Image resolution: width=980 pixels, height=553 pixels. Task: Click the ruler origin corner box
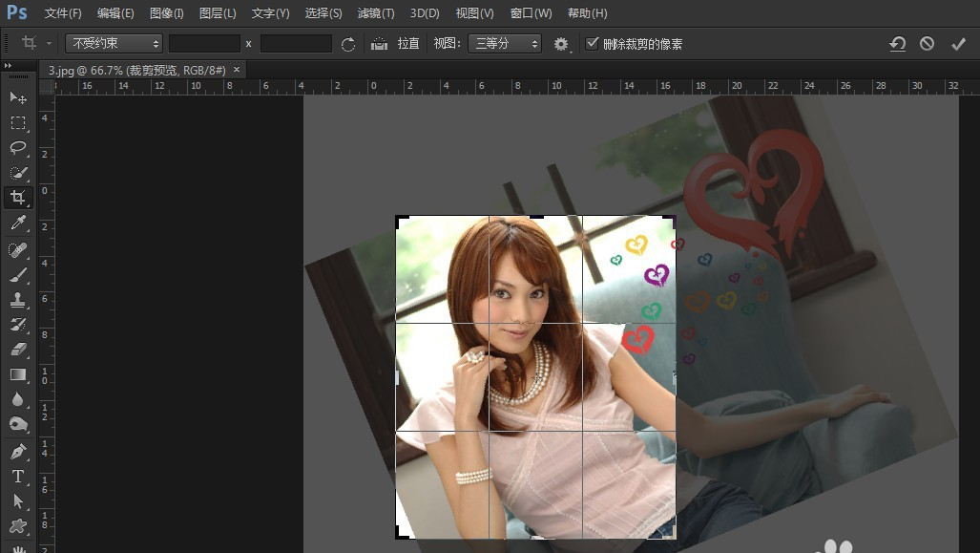click(x=47, y=87)
